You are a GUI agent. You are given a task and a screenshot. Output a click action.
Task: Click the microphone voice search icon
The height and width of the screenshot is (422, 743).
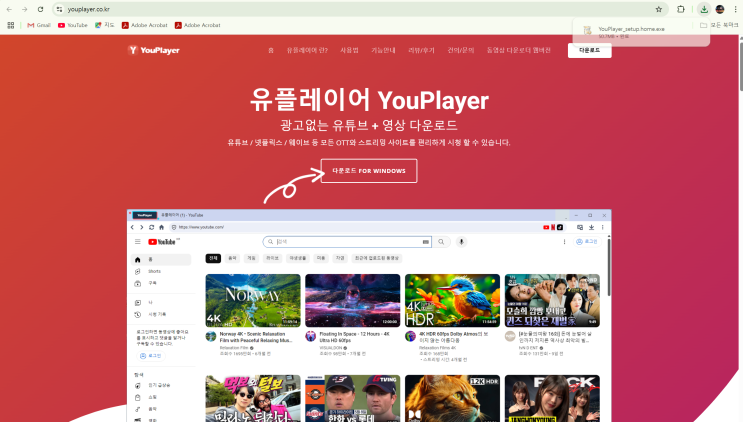[461, 242]
